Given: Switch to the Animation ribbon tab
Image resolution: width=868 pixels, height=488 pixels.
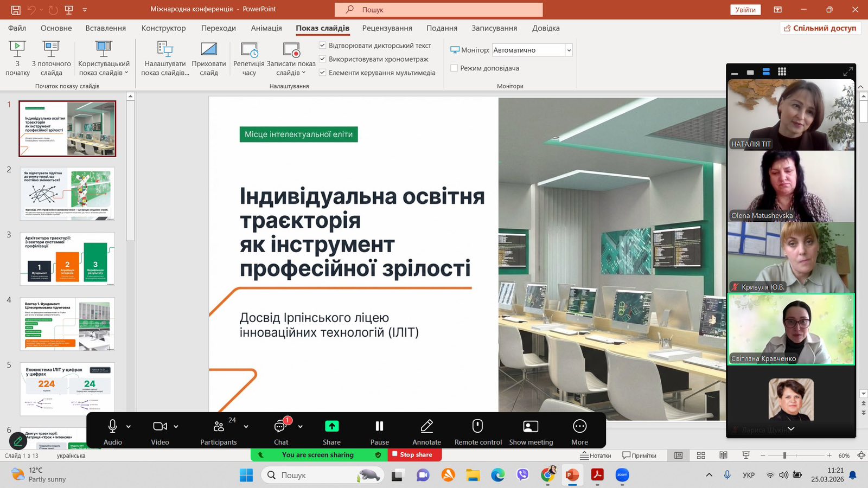Looking at the screenshot, I should click(x=266, y=28).
